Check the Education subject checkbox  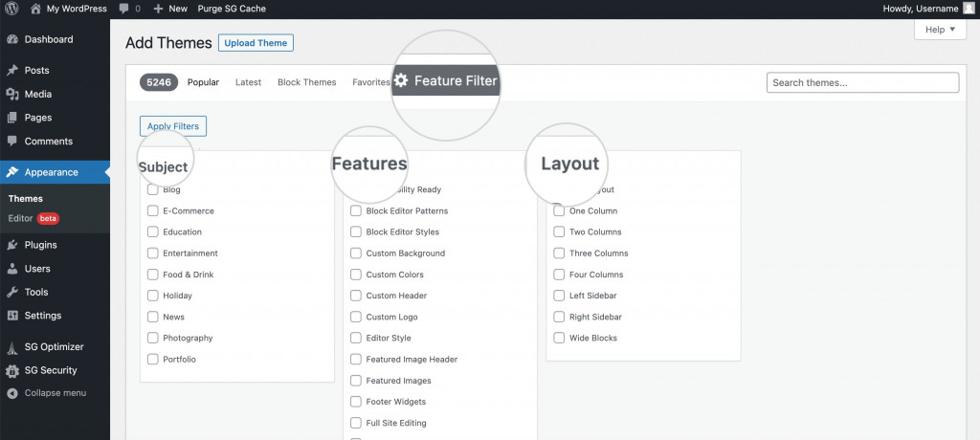pos(152,231)
